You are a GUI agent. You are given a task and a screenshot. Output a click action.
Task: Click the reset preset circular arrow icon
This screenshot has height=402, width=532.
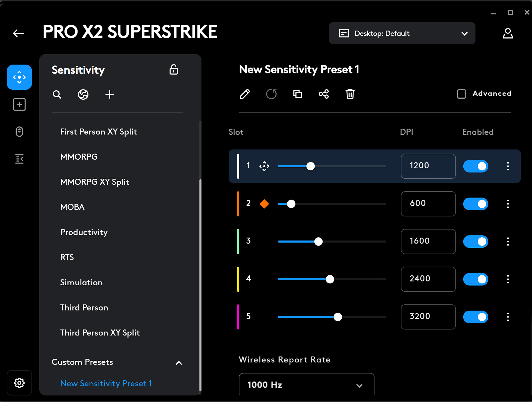point(271,94)
